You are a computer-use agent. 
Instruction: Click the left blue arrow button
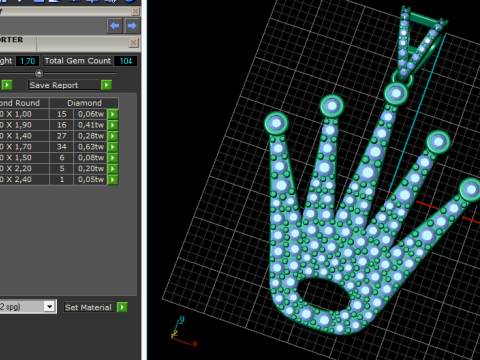[115, 26]
